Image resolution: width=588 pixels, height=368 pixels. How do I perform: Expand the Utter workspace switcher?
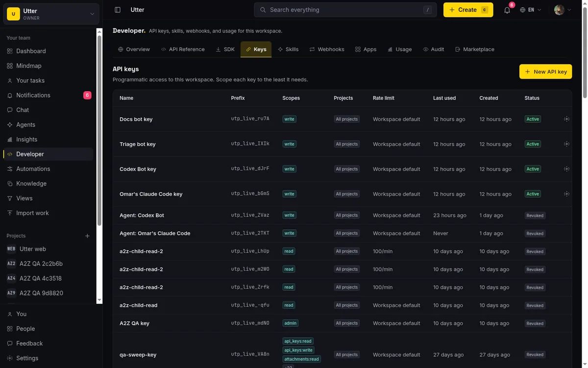tap(51, 14)
